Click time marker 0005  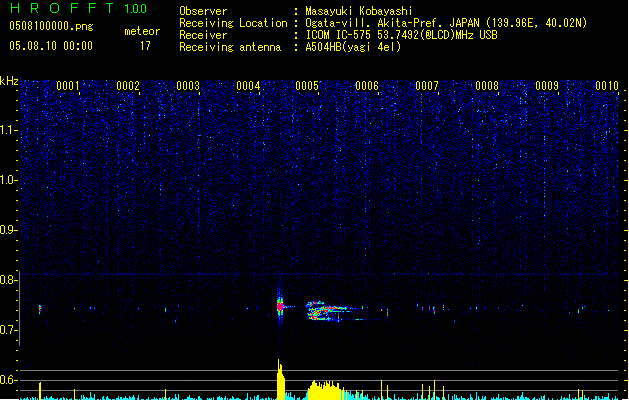click(x=307, y=85)
